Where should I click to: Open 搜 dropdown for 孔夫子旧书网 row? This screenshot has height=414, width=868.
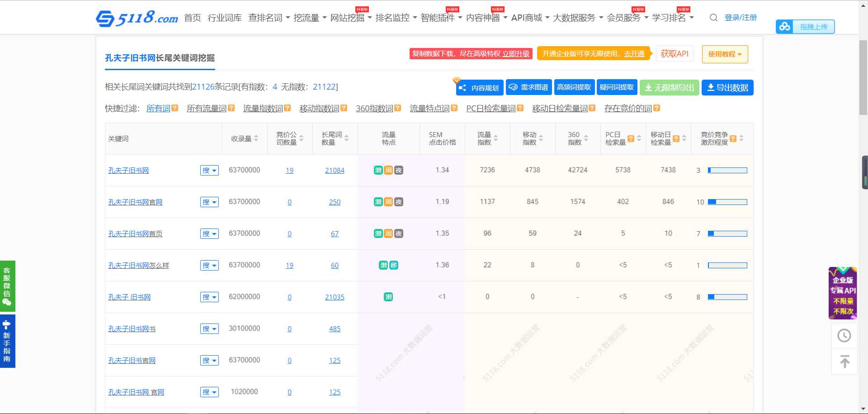209,170
